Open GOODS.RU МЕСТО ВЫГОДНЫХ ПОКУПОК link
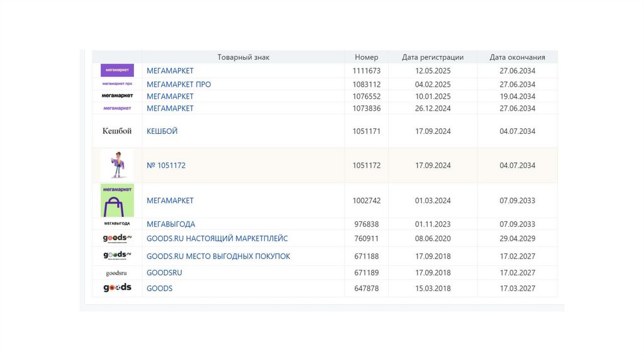 tap(218, 257)
